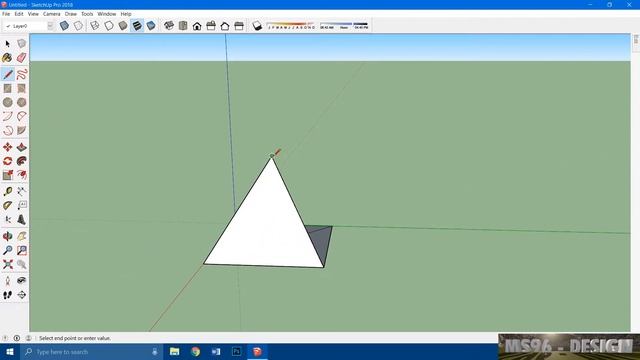Choose the Offset tool
The image size is (640, 360).
(x=22, y=175)
